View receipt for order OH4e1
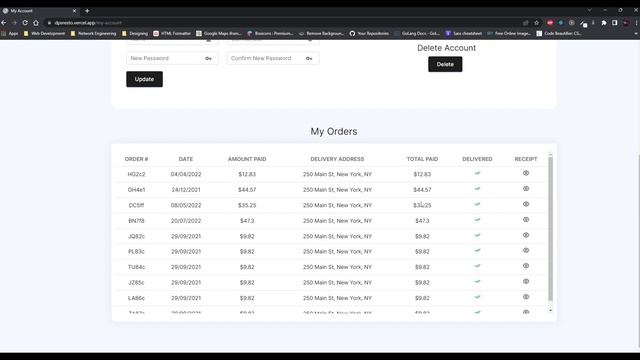The height and width of the screenshot is (360, 640). [526, 189]
